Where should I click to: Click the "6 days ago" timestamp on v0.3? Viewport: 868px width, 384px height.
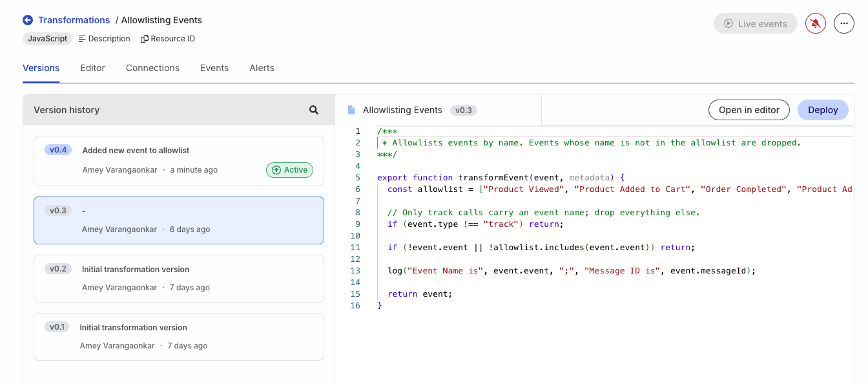[x=190, y=229]
